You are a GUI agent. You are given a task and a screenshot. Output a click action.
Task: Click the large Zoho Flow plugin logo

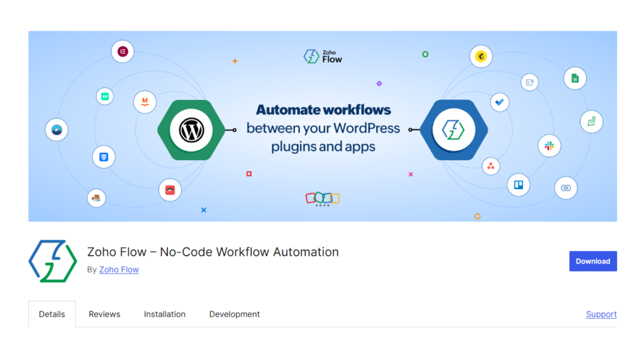tap(53, 261)
